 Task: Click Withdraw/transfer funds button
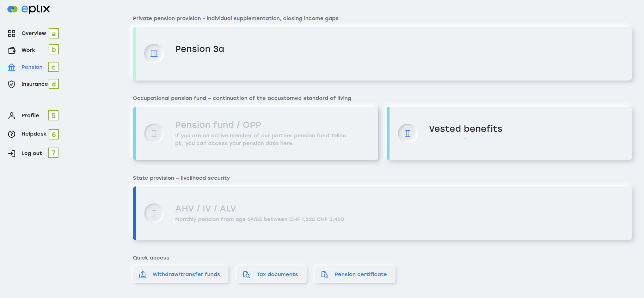click(180, 274)
